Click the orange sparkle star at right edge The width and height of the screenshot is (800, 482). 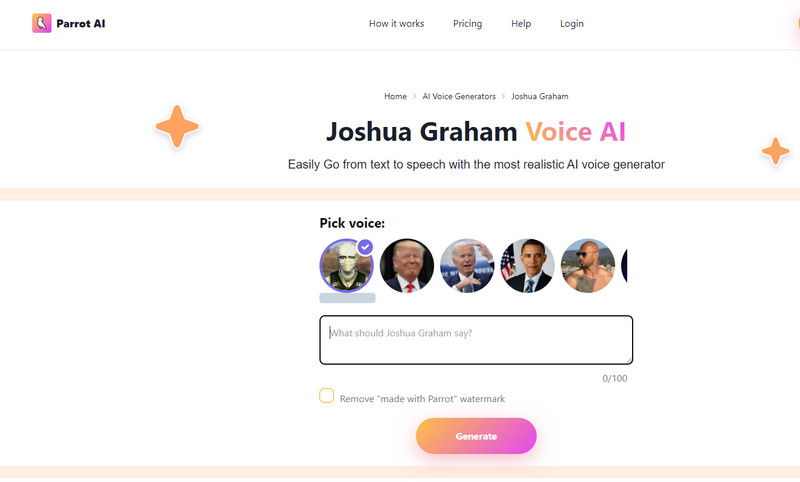tap(775, 151)
